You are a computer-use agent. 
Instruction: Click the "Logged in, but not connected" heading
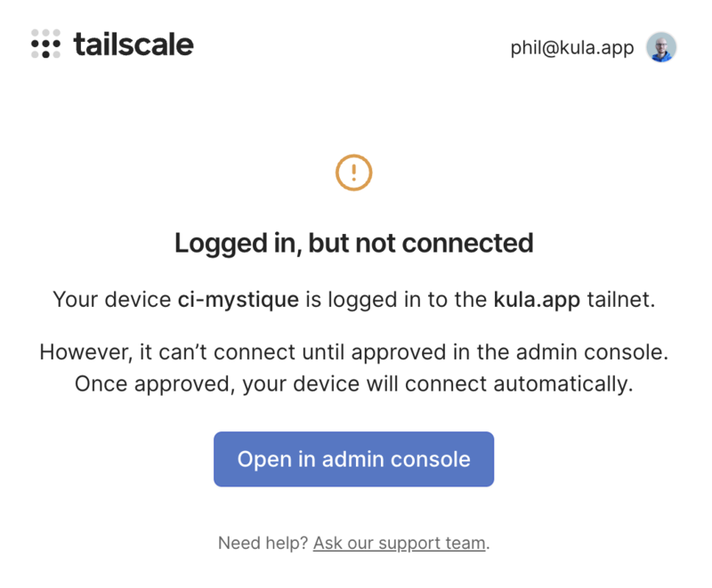[x=353, y=243]
